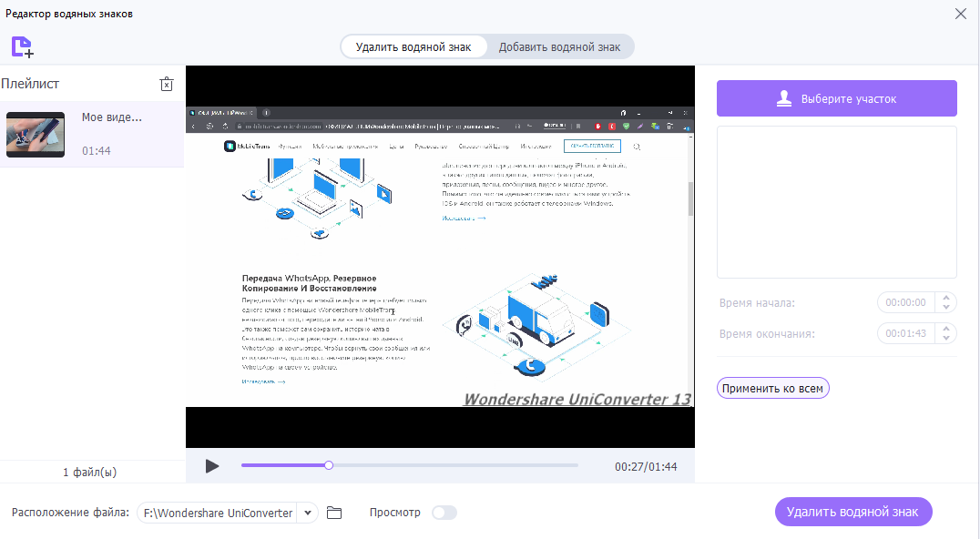Open the file location dropdown arrow

tap(308, 513)
